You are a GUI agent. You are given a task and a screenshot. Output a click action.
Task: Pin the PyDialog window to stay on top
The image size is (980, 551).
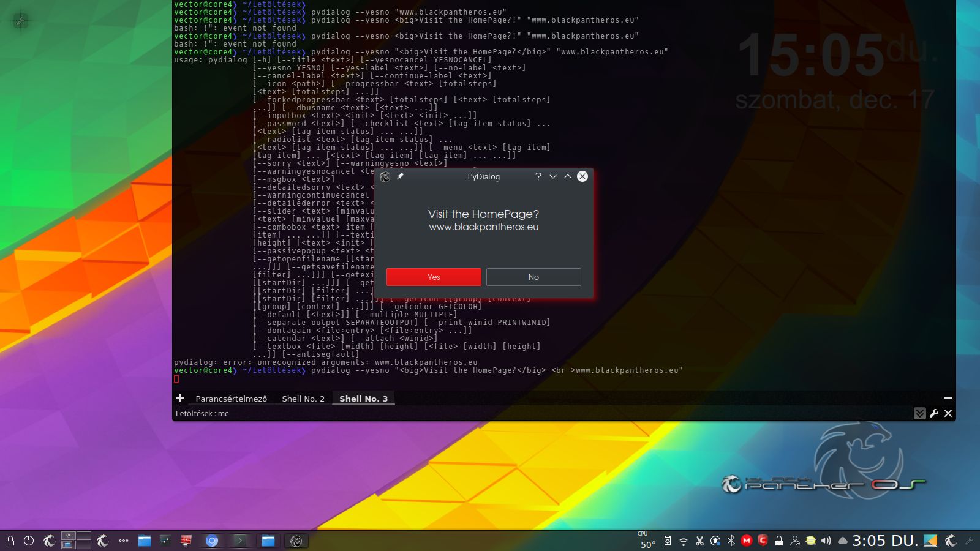(401, 176)
